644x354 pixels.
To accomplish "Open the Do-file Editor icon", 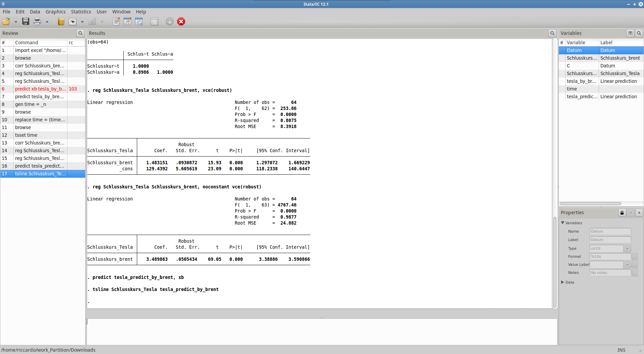I will (116, 22).
